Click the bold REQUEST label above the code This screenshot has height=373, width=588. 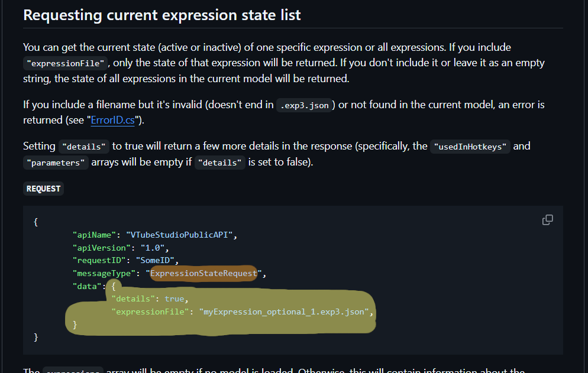coord(43,189)
